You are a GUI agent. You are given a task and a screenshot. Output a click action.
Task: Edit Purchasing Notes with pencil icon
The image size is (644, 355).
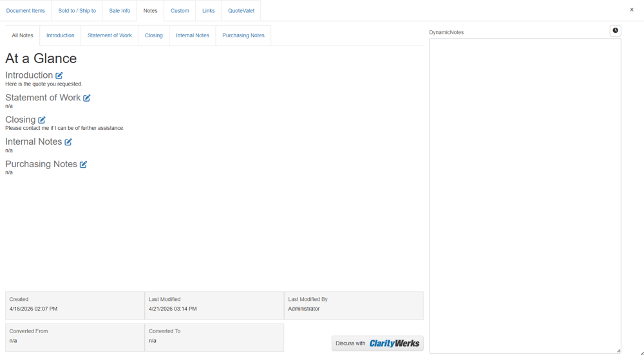(83, 165)
